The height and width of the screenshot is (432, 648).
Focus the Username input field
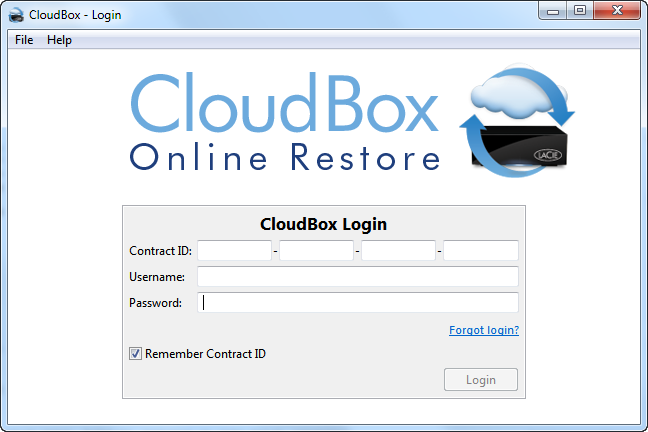pyautogui.click(x=358, y=277)
